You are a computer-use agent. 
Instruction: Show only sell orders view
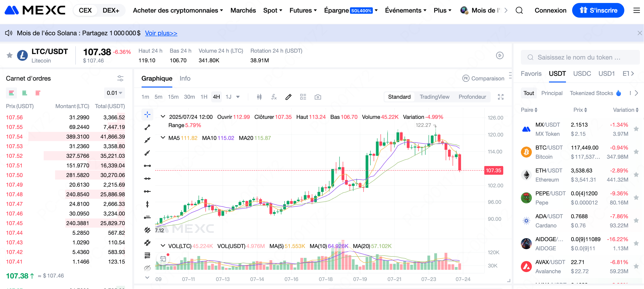(38, 93)
